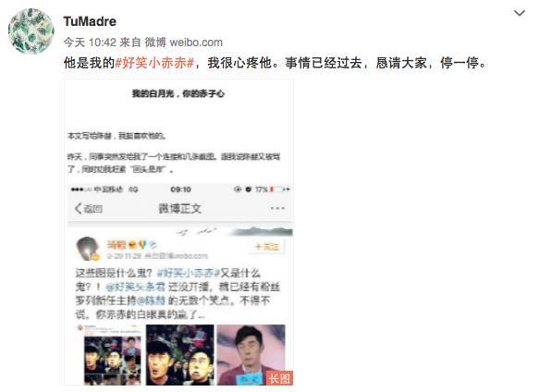Open the TuMadre username link

click(x=90, y=21)
